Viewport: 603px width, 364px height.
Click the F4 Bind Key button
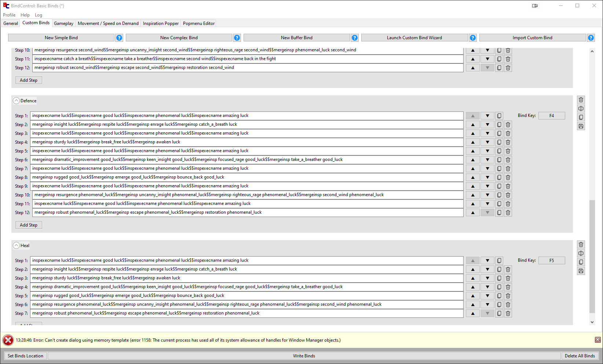551,116
